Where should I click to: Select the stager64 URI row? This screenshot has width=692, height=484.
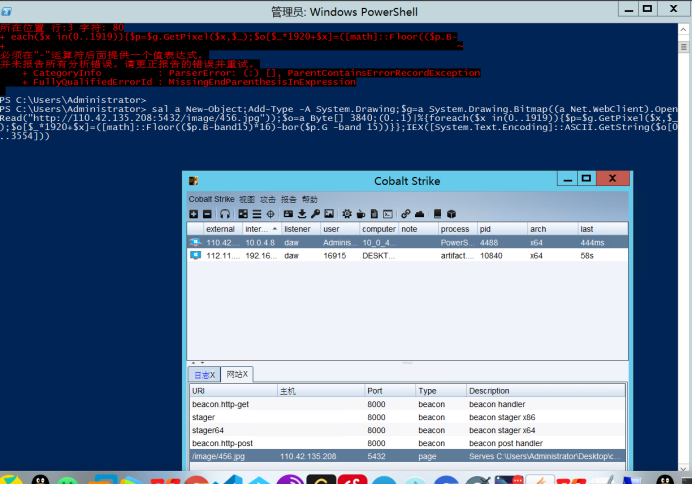click(x=407, y=430)
